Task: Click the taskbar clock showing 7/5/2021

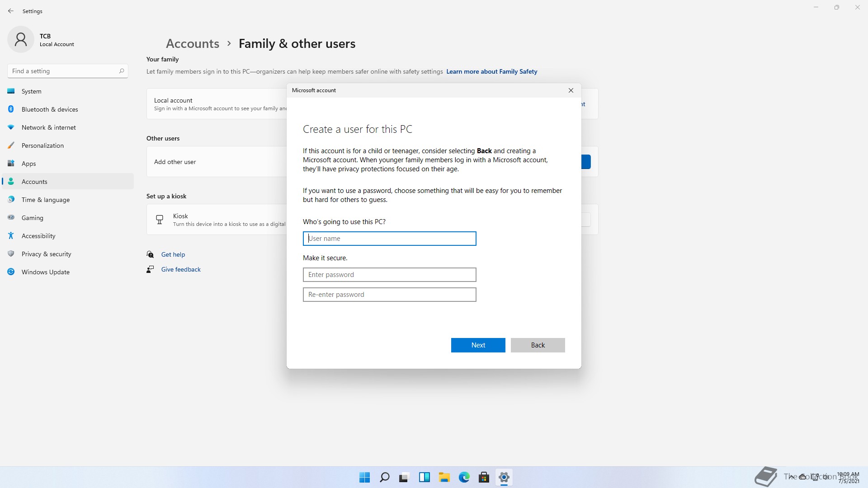Action: (x=848, y=478)
